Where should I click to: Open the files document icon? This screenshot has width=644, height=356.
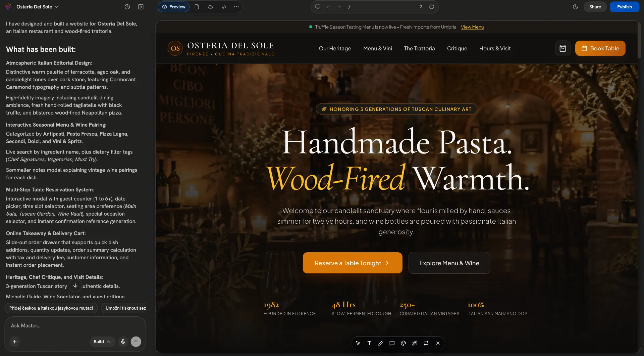[x=197, y=7]
